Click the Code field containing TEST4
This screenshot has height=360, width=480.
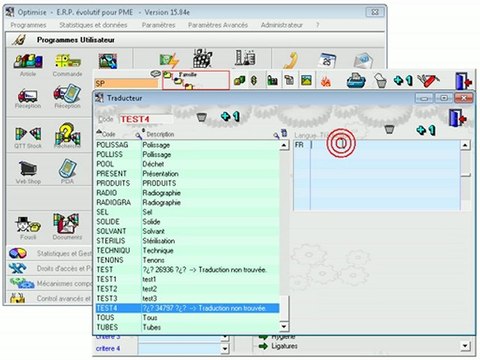[146, 119]
